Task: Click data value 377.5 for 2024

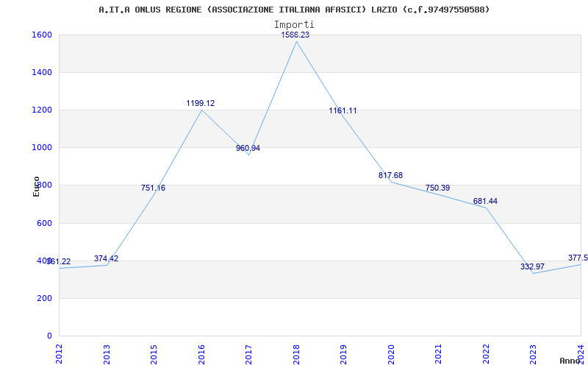Action: point(578,258)
